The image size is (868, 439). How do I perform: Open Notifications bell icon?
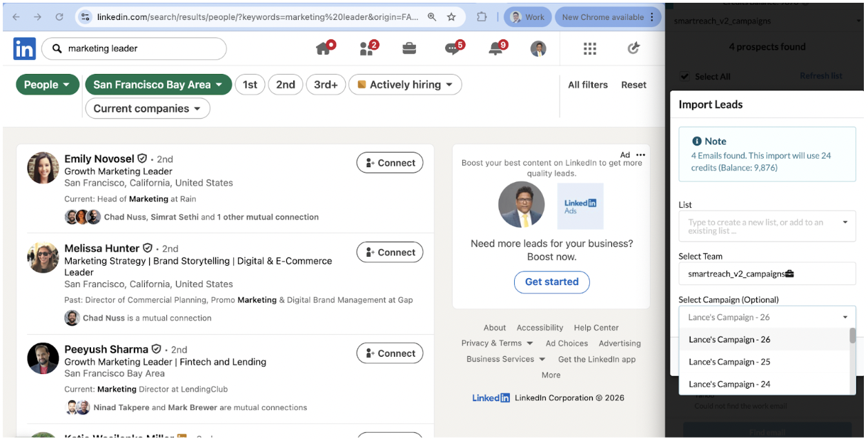(497, 48)
